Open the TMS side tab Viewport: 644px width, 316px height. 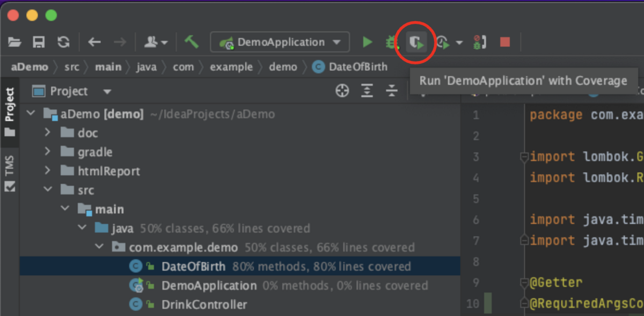pos(10,173)
